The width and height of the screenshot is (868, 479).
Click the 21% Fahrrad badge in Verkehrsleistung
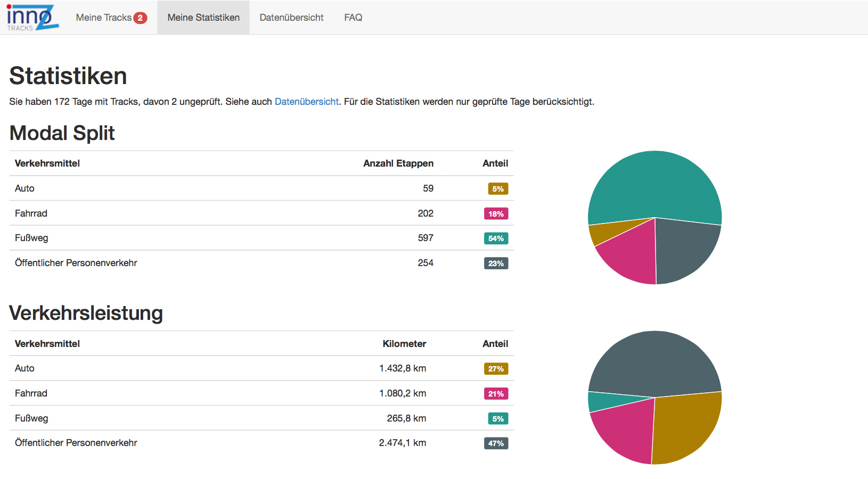[x=496, y=394]
